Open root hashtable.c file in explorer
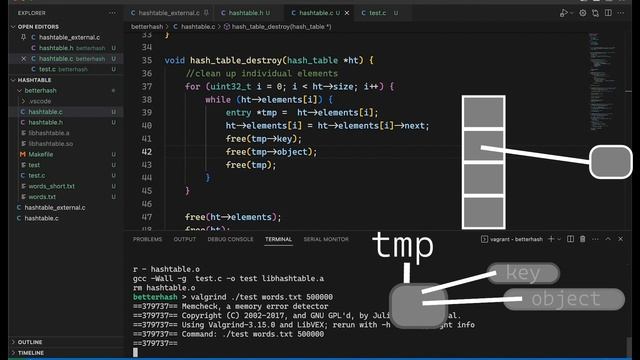This screenshot has width=640, height=360. click(65, 218)
